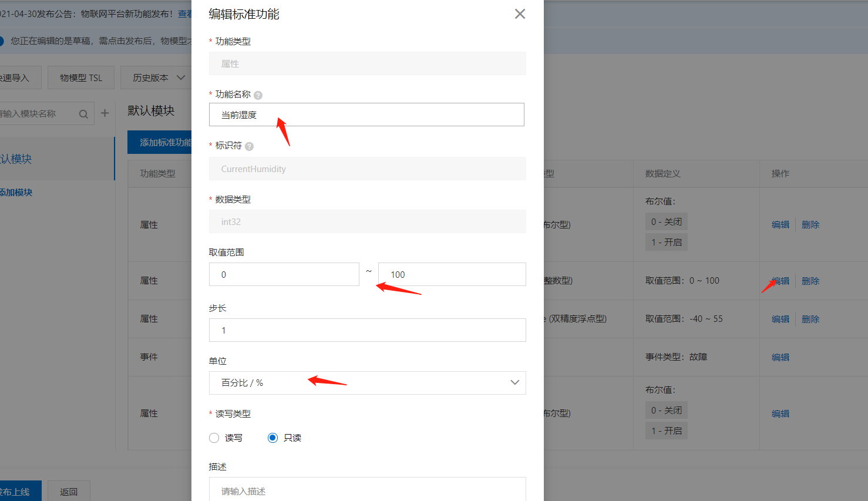Open help tooltip next to 功能名称
The image size is (868, 501).
point(258,95)
